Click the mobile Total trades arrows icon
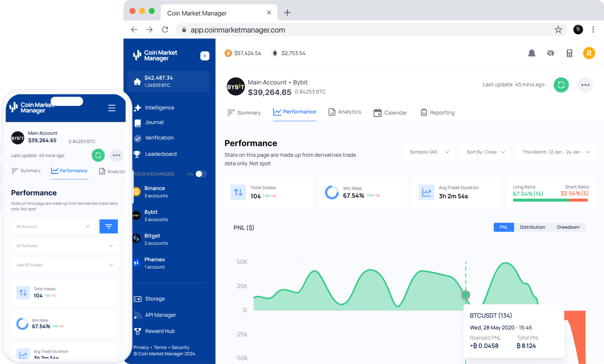 coord(23,293)
